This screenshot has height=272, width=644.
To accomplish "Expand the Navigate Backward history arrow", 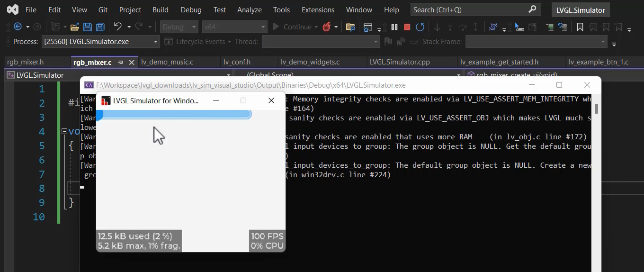I will point(27,27).
